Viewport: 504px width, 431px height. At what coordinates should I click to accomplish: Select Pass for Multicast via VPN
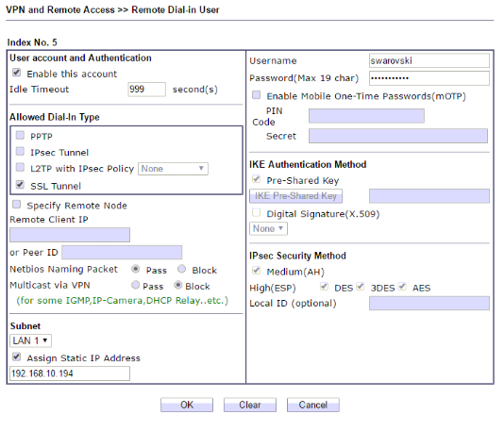(136, 285)
